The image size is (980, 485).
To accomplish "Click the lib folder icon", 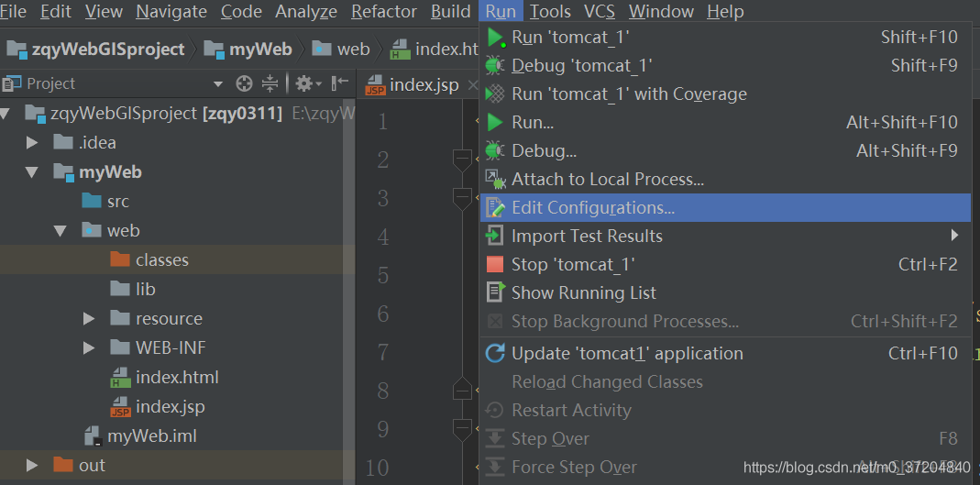I will click(120, 289).
